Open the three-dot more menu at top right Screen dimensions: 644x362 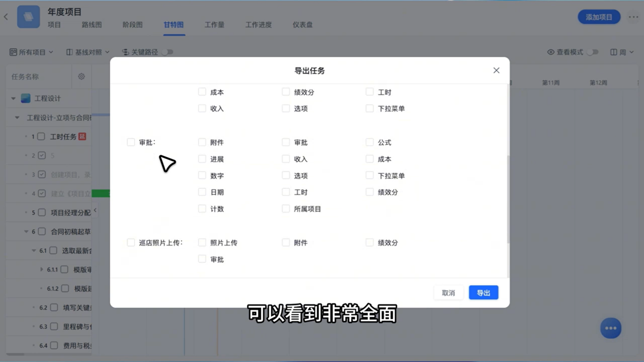(x=633, y=17)
